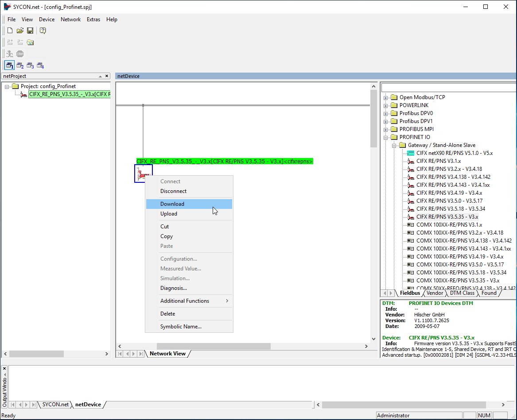Switch to window layout 2 icon

tap(20, 66)
